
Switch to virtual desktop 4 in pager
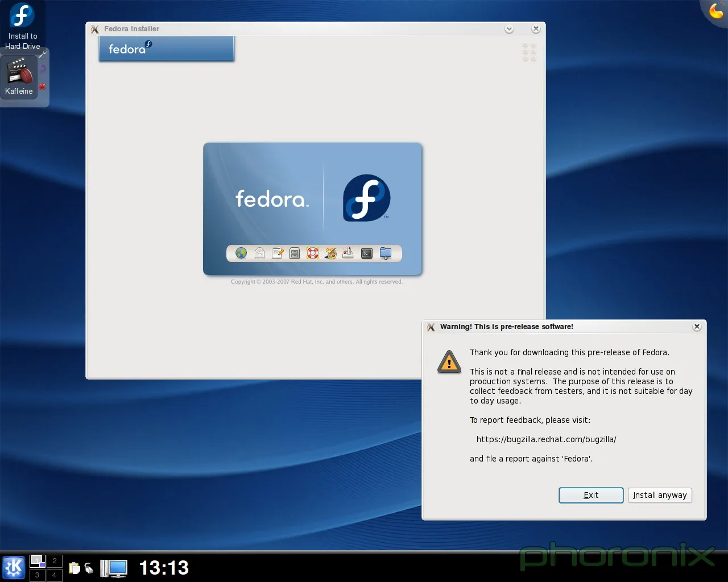click(x=54, y=575)
